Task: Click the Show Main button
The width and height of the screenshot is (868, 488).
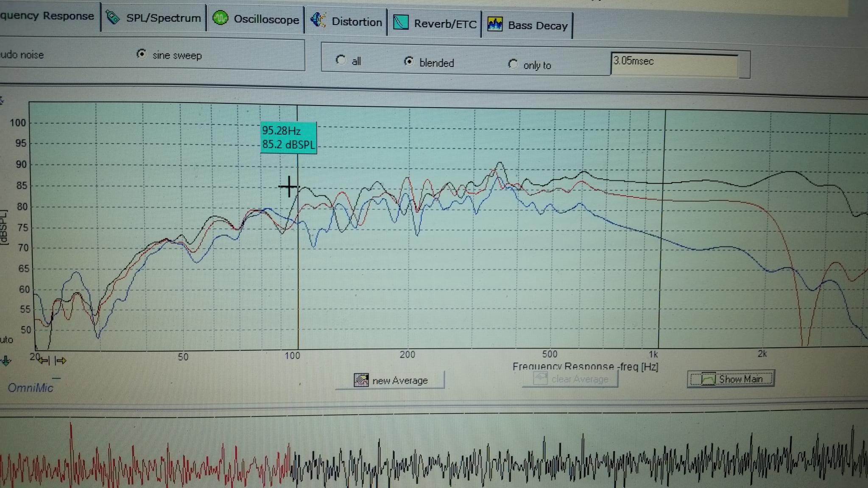Action: point(731,379)
